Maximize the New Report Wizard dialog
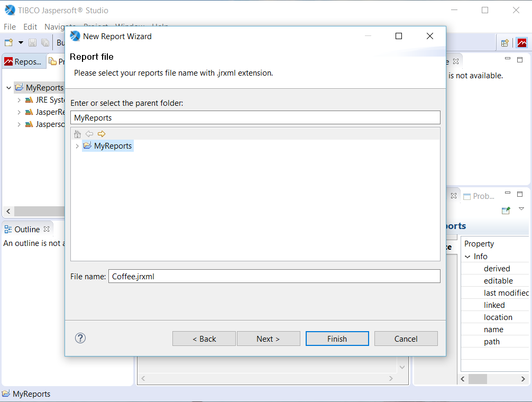Screen dimensions: 532x402 [x=399, y=36]
